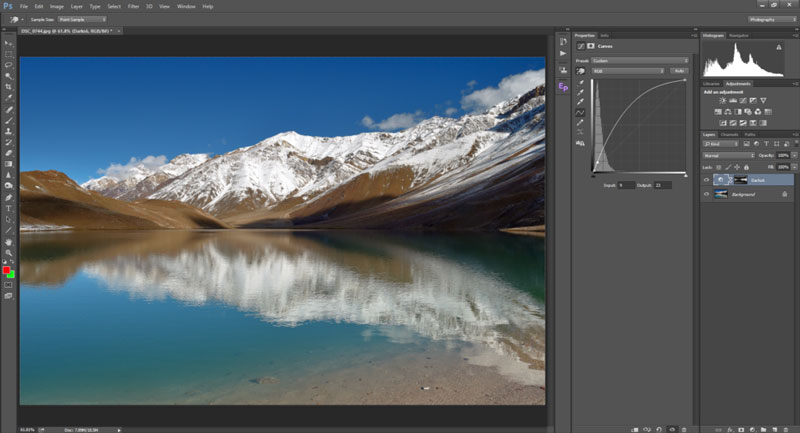Hide the Darken adjustment layer
Viewport: 800px width, 433px height.
click(706, 180)
